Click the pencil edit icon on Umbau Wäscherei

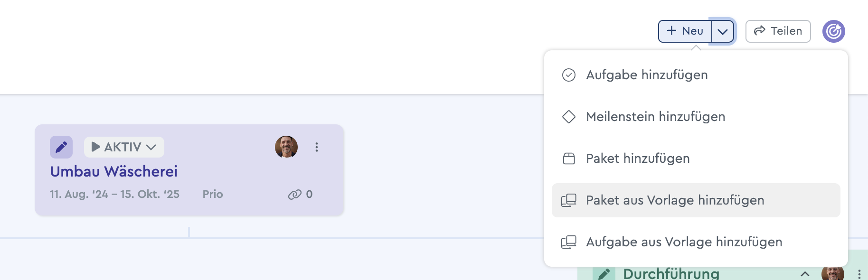pyautogui.click(x=61, y=147)
